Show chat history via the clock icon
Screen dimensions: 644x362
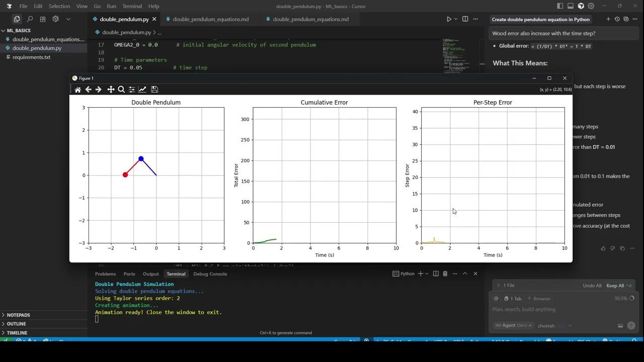(x=617, y=19)
